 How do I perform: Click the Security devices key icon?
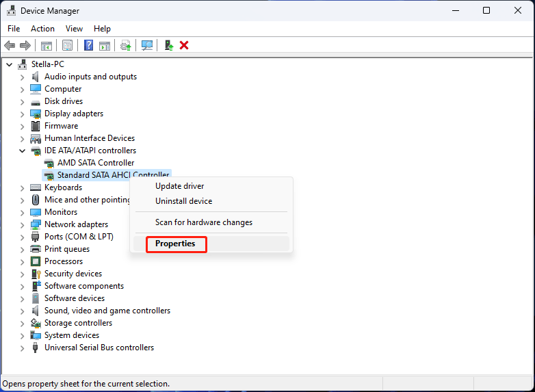pyautogui.click(x=36, y=274)
